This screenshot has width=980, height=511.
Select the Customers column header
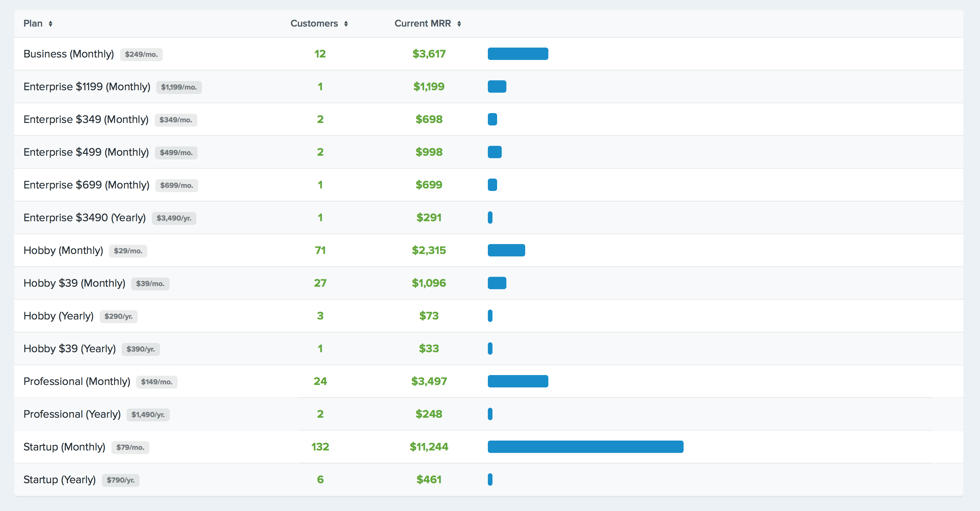pyautogui.click(x=315, y=23)
